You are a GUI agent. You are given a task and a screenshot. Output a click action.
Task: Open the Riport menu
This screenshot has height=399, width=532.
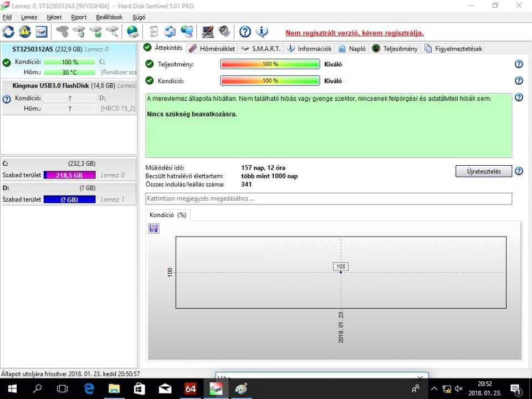pyautogui.click(x=79, y=17)
